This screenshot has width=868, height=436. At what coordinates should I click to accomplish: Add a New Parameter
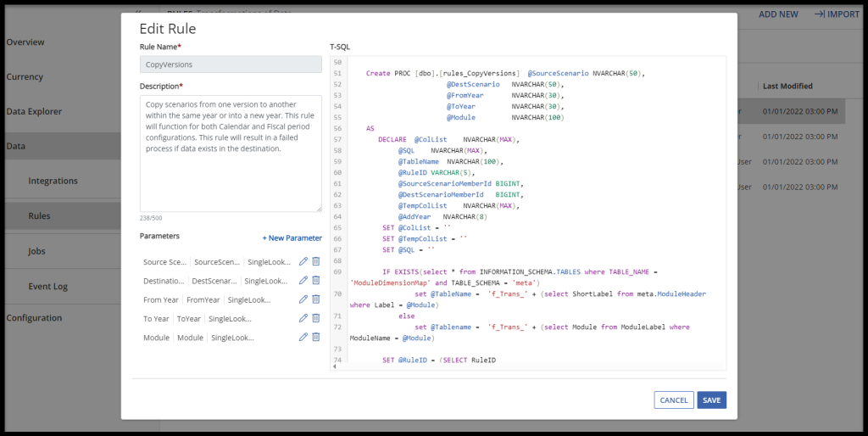292,238
